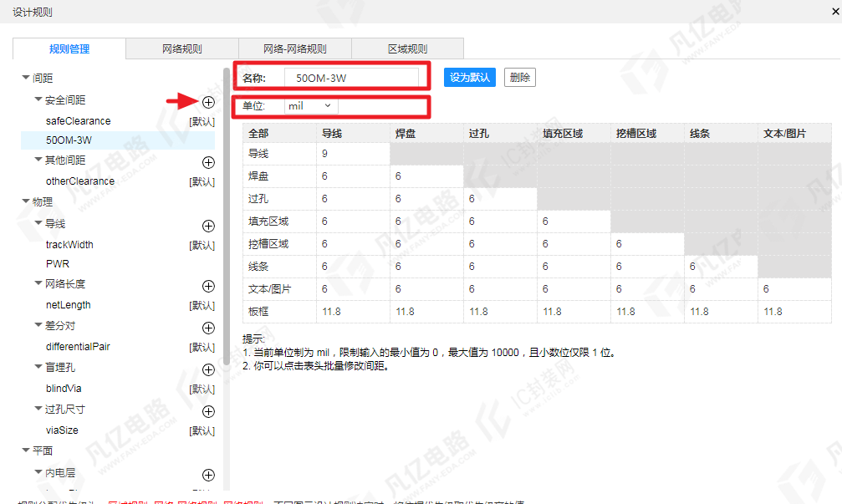Collapse the 网络长度 tree node

click(38, 283)
